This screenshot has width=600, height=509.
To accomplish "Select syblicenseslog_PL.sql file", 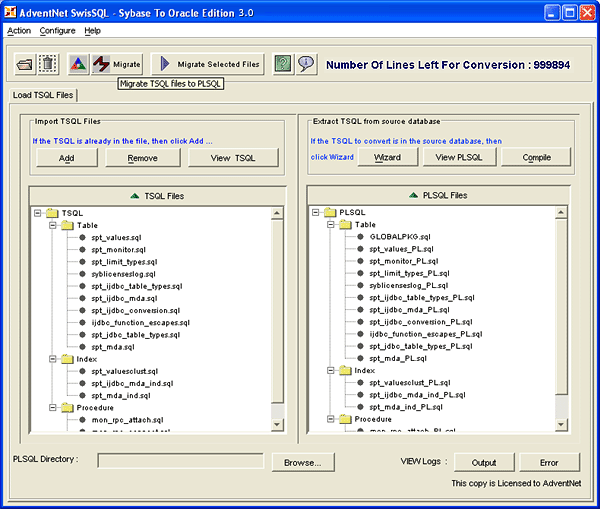I will click(408, 285).
